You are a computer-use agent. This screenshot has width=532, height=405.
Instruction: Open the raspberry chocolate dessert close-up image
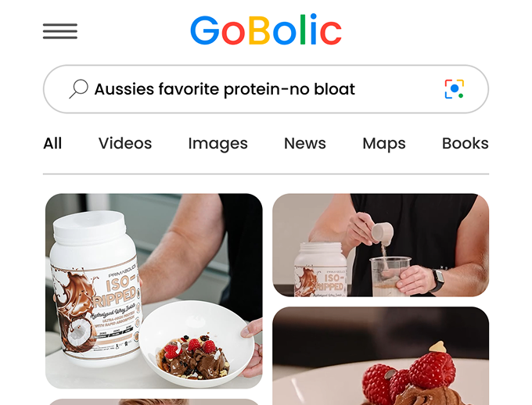click(381, 356)
